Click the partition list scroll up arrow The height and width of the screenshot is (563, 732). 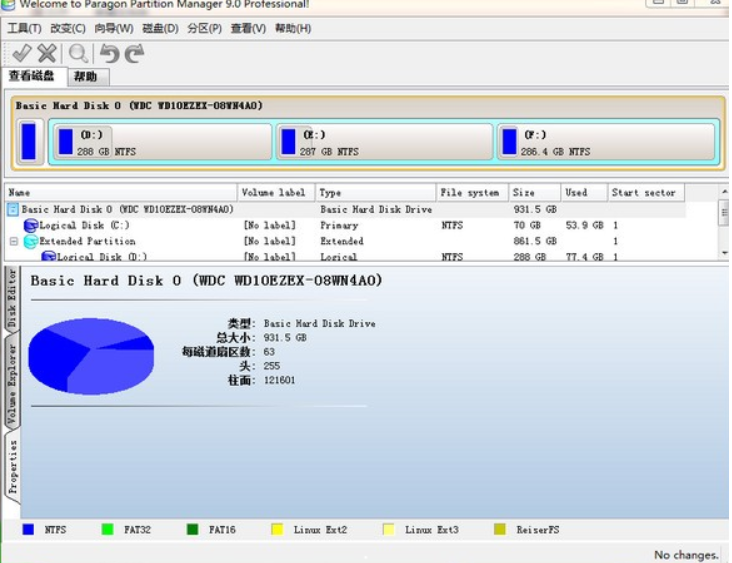(724, 191)
